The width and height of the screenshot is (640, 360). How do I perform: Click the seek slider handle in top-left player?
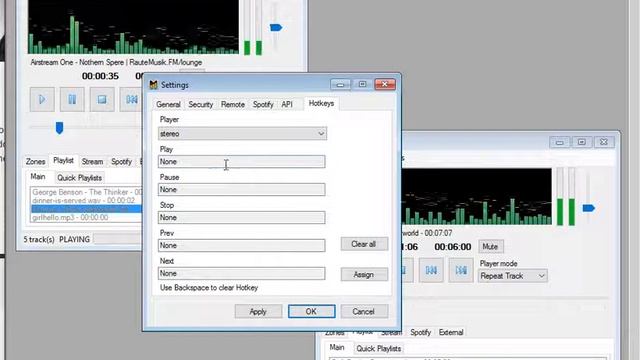click(59, 128)
